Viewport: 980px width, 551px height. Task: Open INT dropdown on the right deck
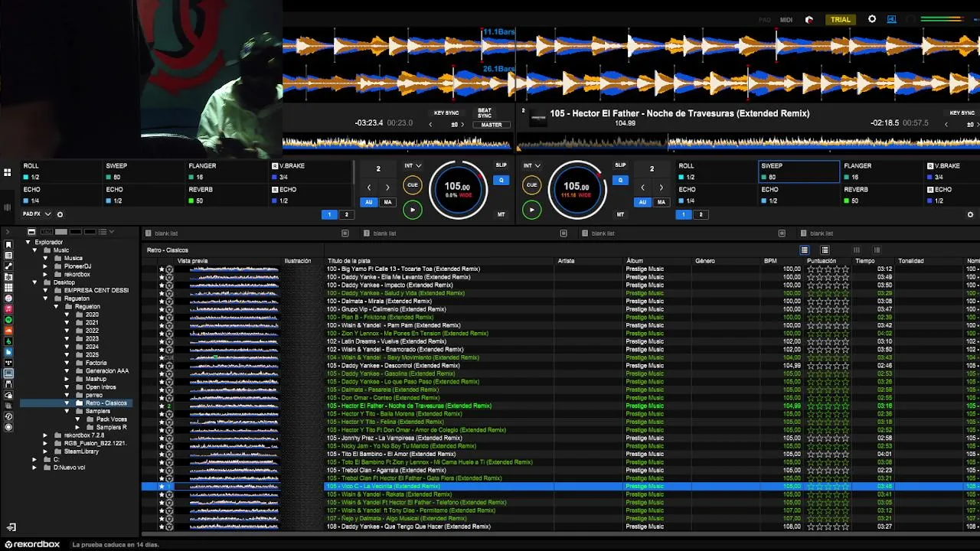pos(532,165)
